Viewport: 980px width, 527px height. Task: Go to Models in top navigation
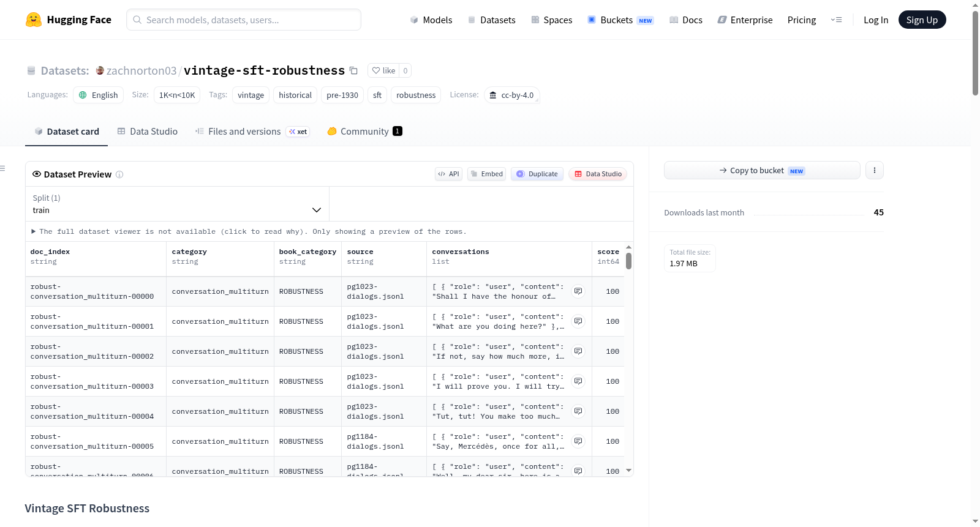pos(431,20)
